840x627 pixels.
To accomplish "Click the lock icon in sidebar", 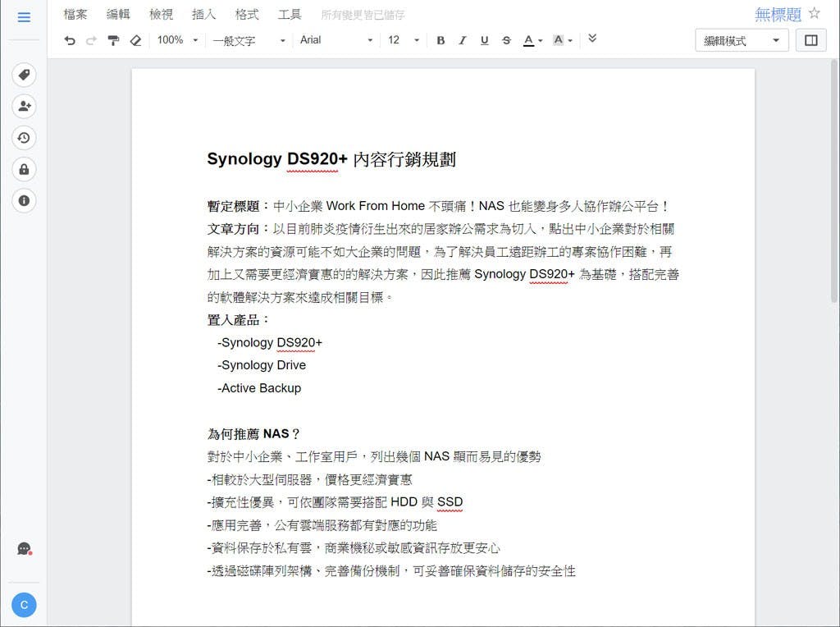I will (x=24, y=169).
